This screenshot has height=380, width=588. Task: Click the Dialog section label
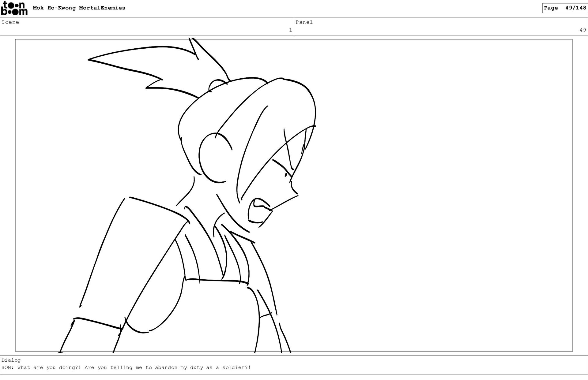11,360
